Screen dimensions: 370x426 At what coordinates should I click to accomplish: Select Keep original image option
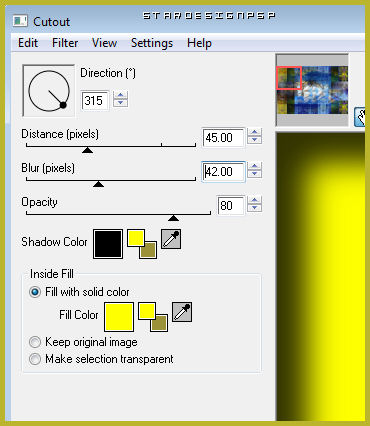click(x=35, y=342)
